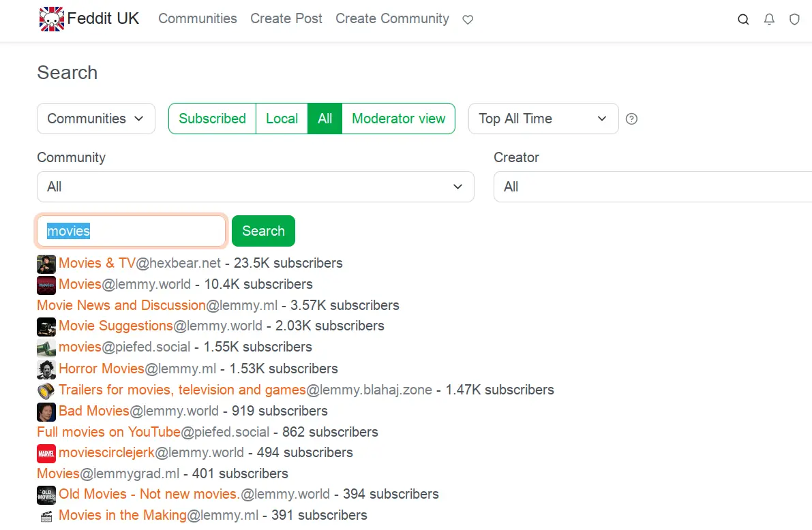Open the Create Post nav item
812x530 pixels.
[286, 19]
